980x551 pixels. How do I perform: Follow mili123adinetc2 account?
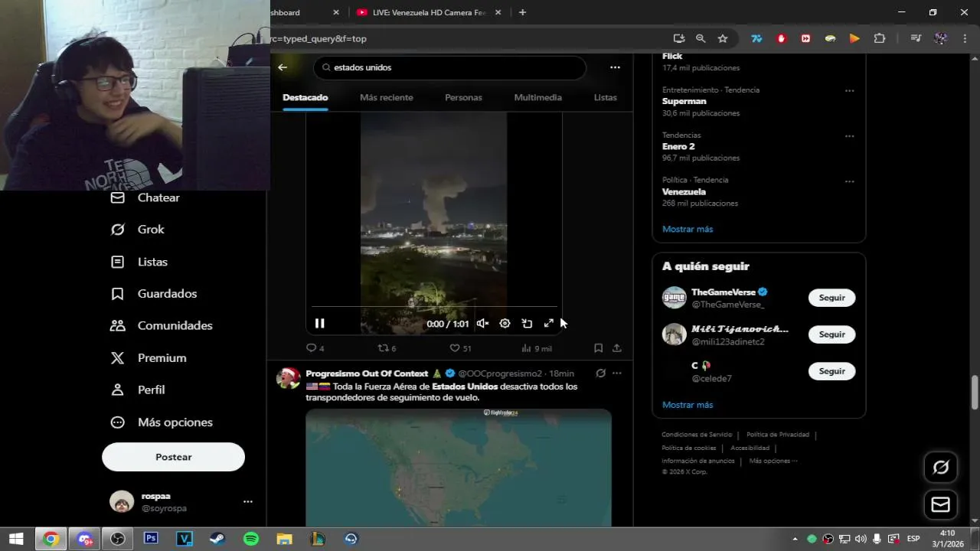point(831,334)
